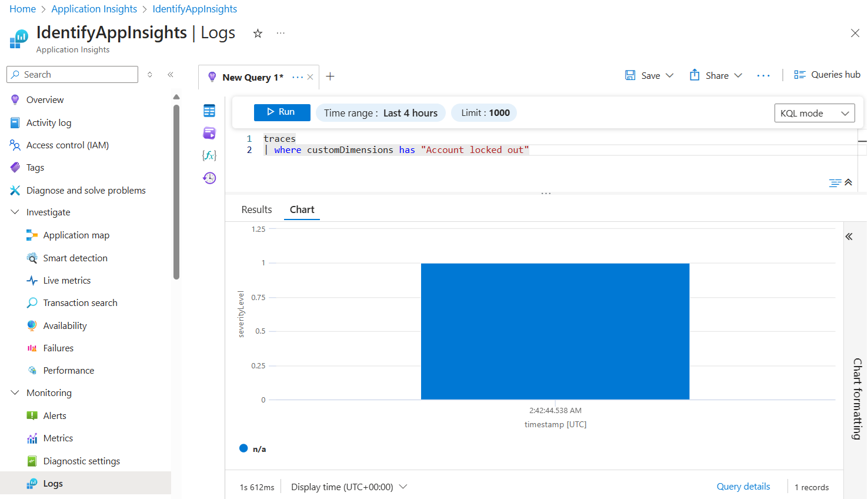Open the Functions fx panel icon
The width and height of the screenshot is (868, 499).
coord(209,155)
